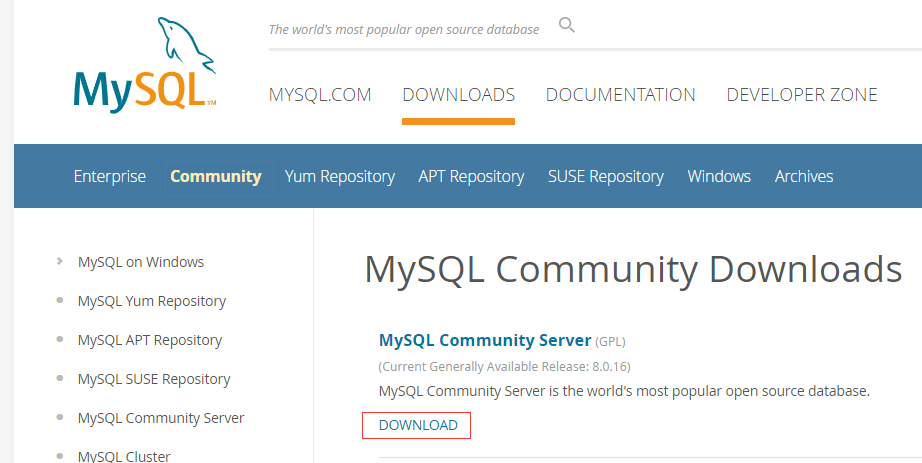922x463 pixels.
Task: Open MySQL Community Server sidebar link
Action: click(x=161, y=418)
